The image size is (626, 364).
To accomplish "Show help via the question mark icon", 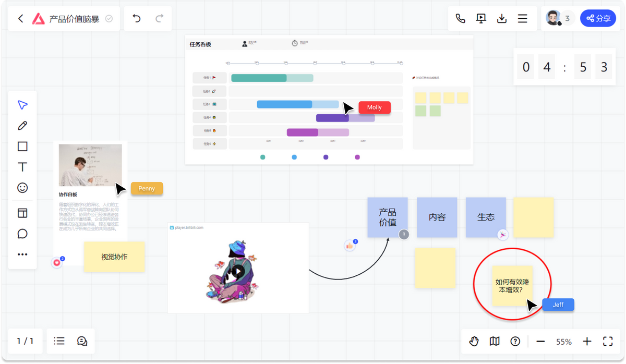I will click(515, 341).
